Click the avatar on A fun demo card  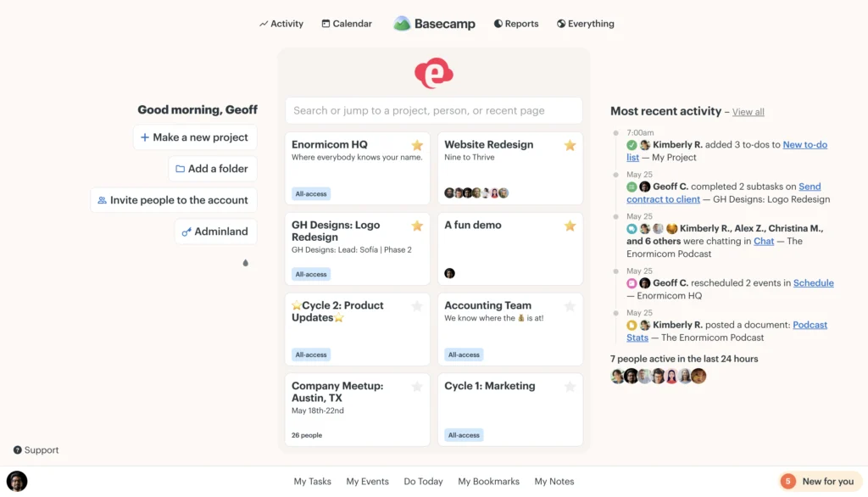click(x=449, y=273)
